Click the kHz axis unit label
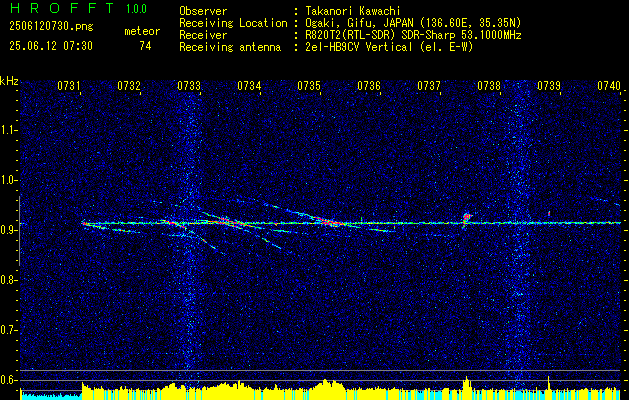 tap(9, 81)
